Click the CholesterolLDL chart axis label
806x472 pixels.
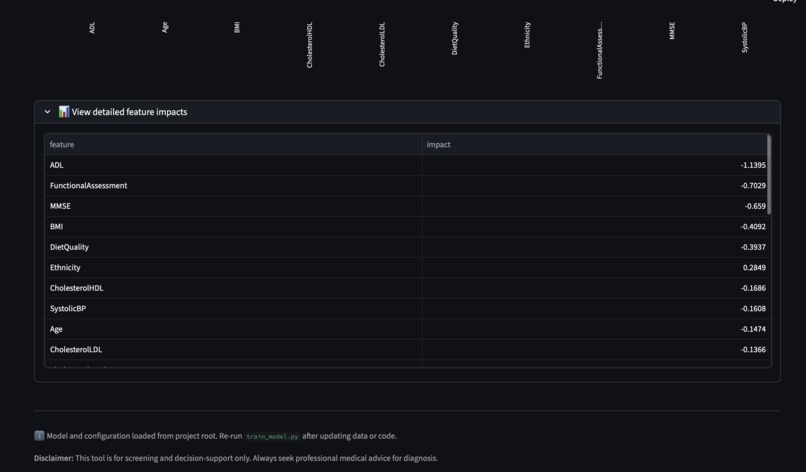coord(382,45)
